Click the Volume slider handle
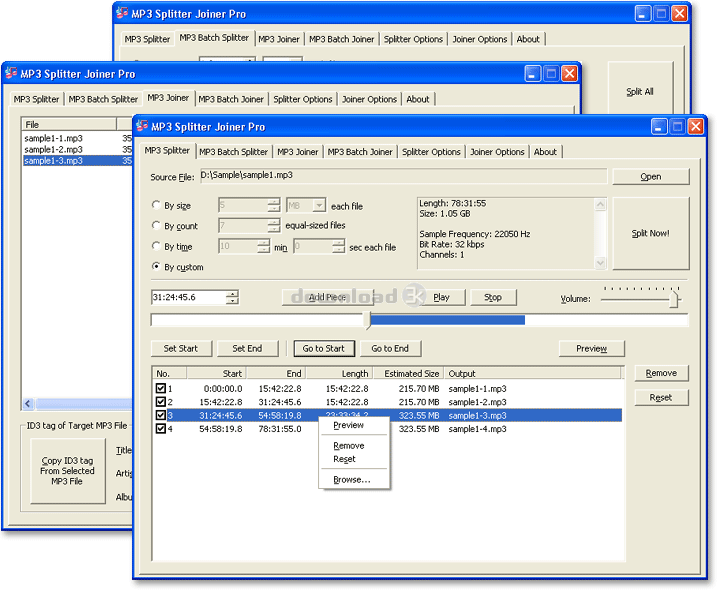The width and height of the screenshot is (718, 590). click(x=674, y=300)
